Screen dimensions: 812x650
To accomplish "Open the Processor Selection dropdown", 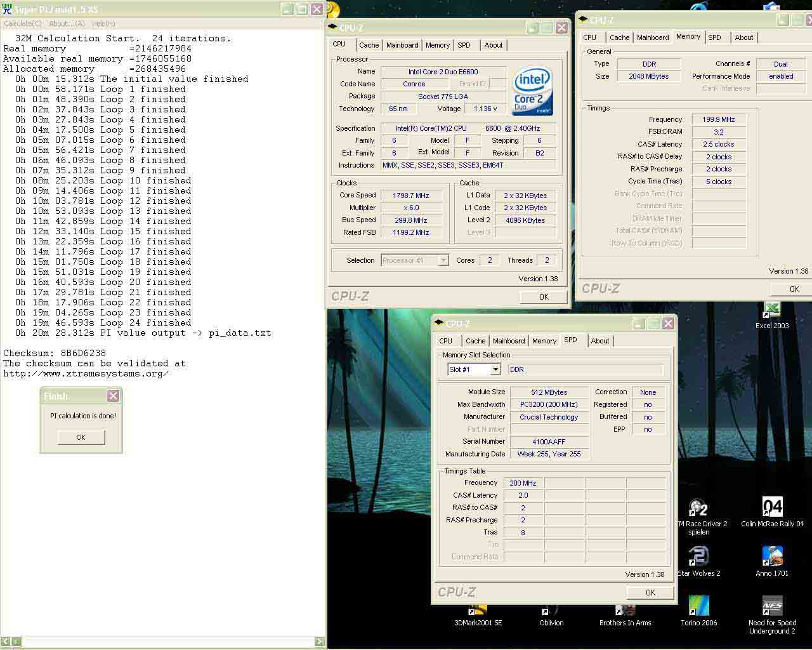I will coord(443,260).
